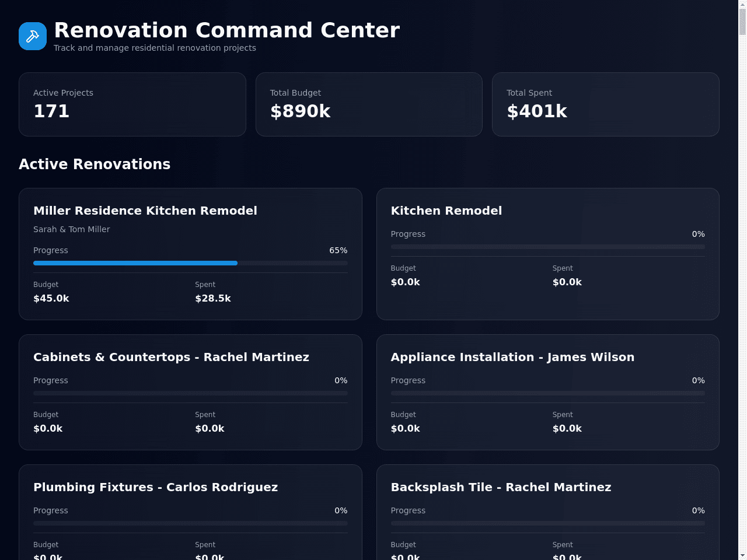Click the Active Projects 171 stat card
747x560 pixels.
click(x=132, y=104)
